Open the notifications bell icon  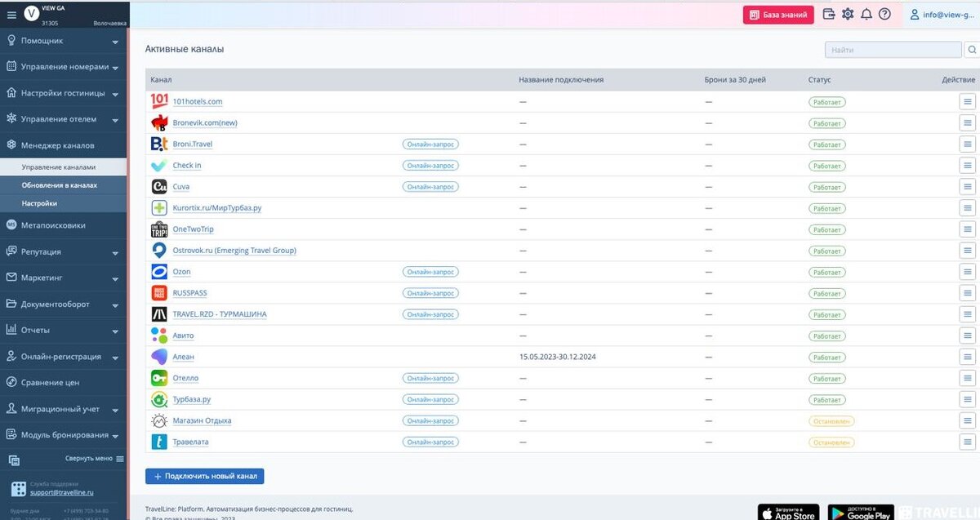(x=866, y=14)
